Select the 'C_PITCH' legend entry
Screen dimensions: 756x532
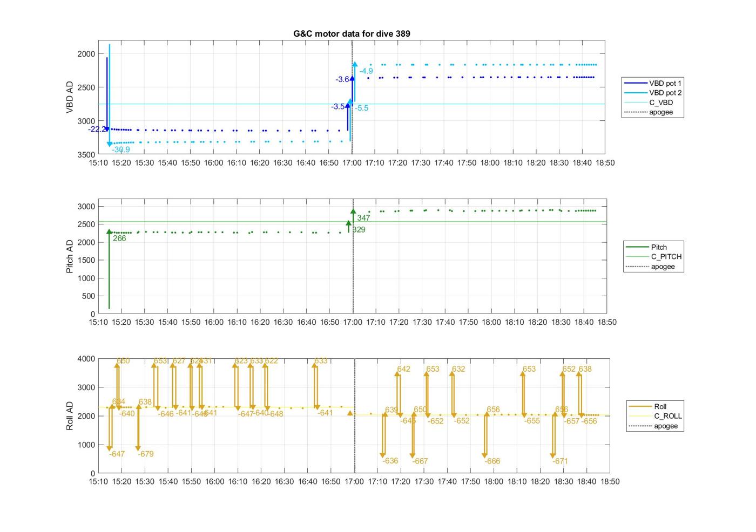(653, 257)
